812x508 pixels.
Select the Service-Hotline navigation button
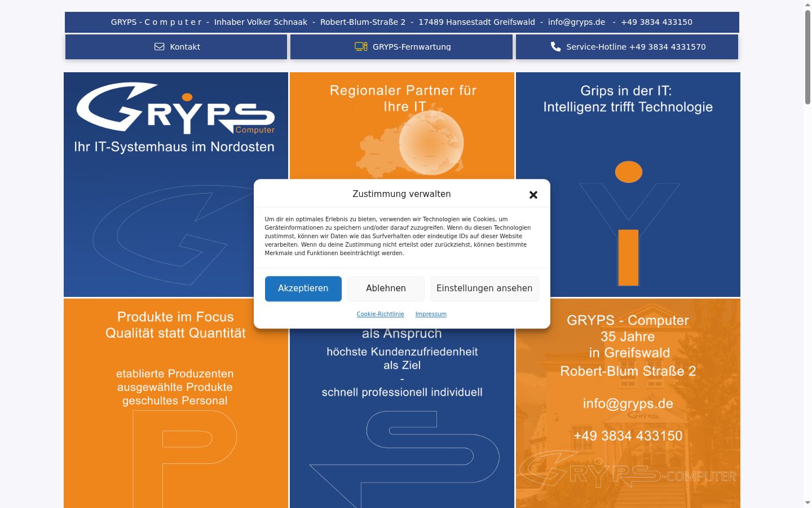click(x=627, y=47)
